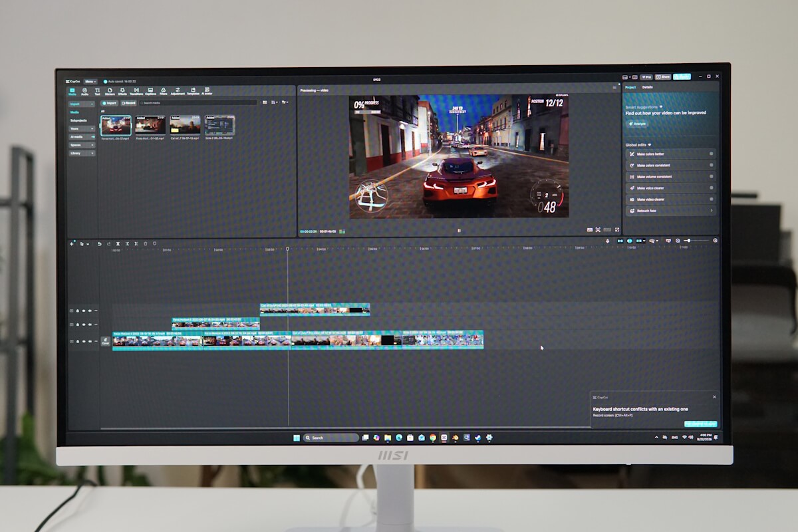This screenshot has height=532, width=798.
Task: Switch to the Details tab
Action: coord(647,87)
